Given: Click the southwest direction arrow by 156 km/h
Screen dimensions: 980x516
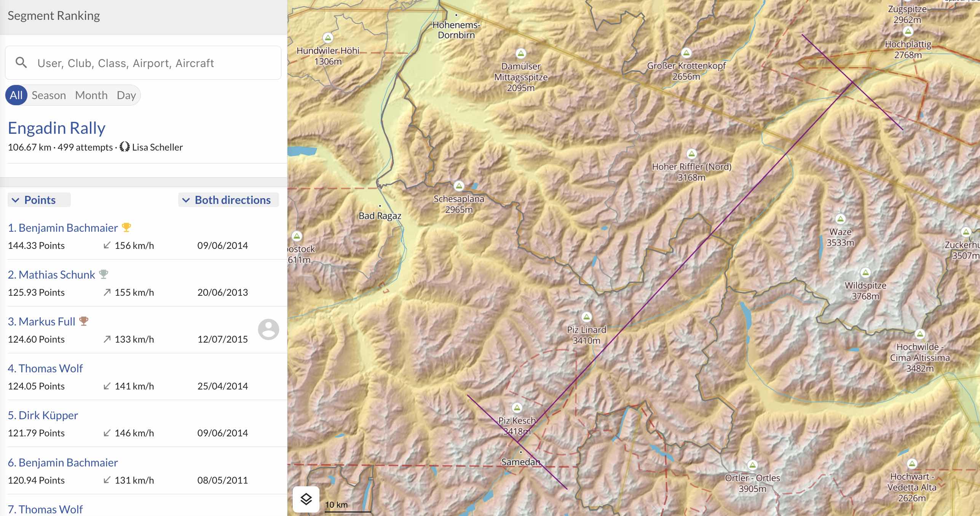Looking at the screenshot, I should pos(107,245).
